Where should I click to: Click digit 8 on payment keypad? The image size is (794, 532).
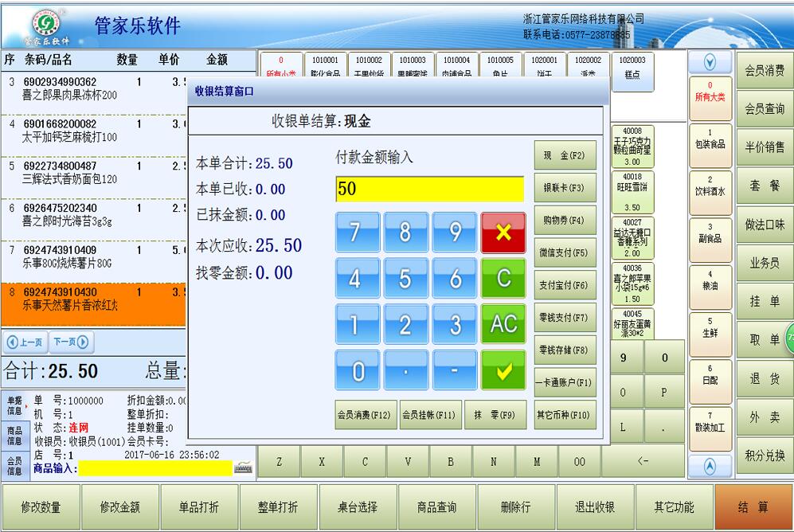(x=405, y=233)
